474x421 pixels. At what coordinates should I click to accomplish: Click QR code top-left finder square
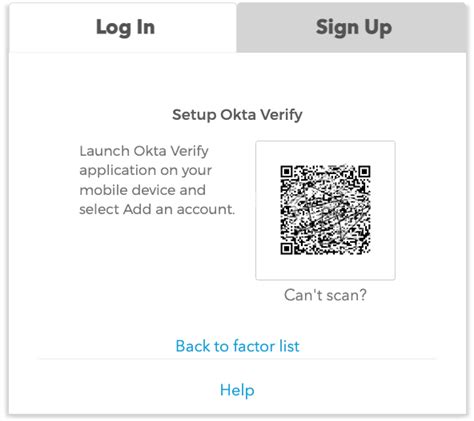(x=286, y=171)
